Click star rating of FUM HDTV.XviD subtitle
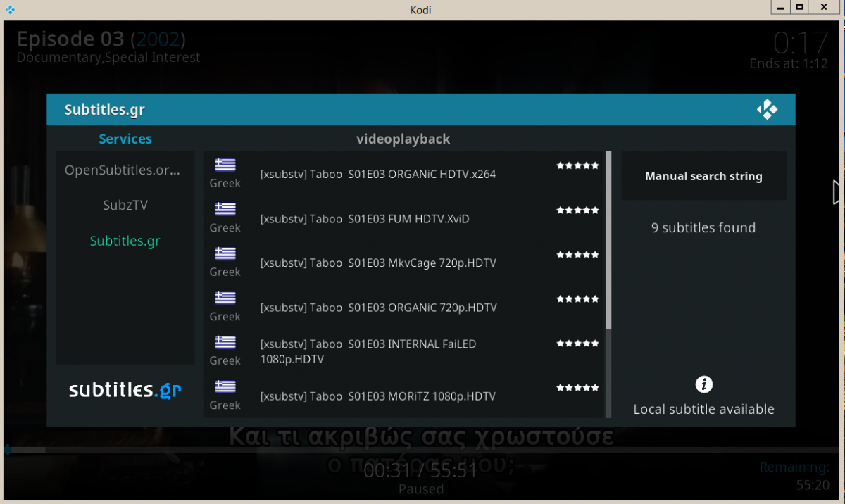The width and height of the screenshot is (845, 504). tap(577, 210)
